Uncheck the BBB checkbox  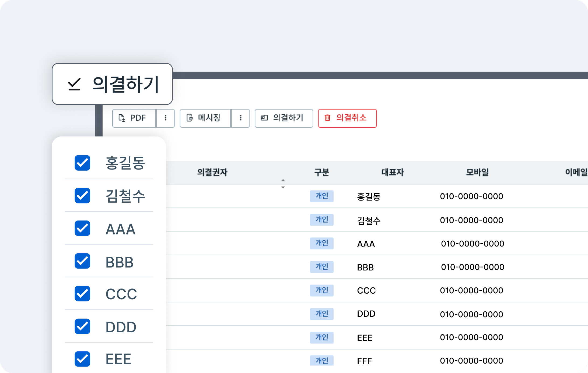(82, 261)
